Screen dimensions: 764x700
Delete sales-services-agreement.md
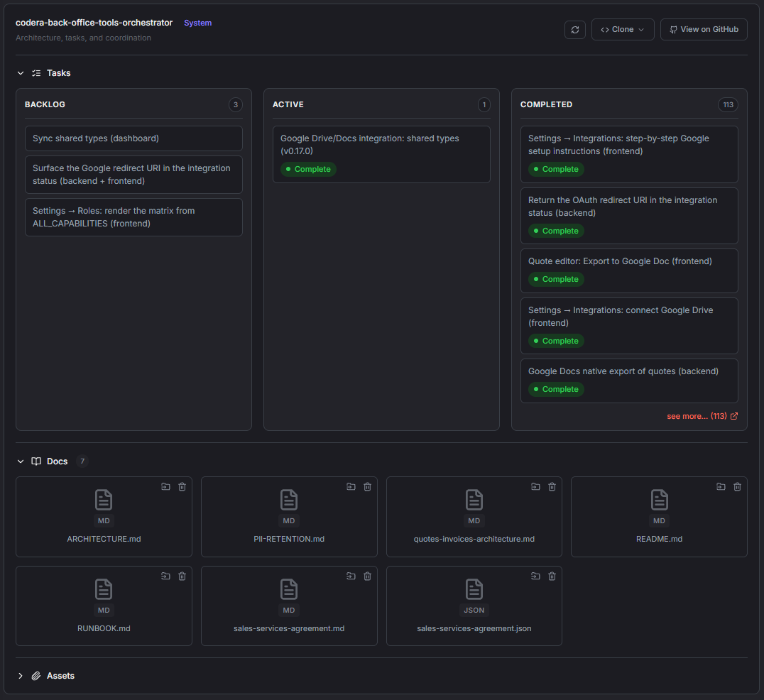pos(367,576)
